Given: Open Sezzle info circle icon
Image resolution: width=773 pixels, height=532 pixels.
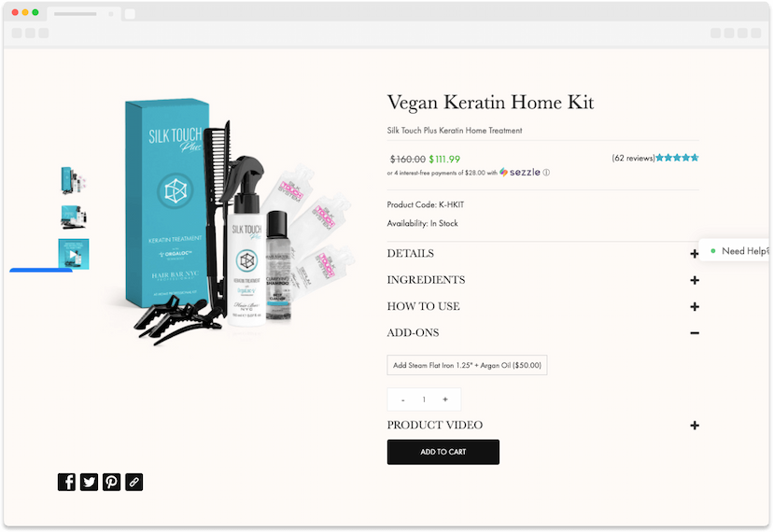Looking at the screenshot, I should pos(546,173).
